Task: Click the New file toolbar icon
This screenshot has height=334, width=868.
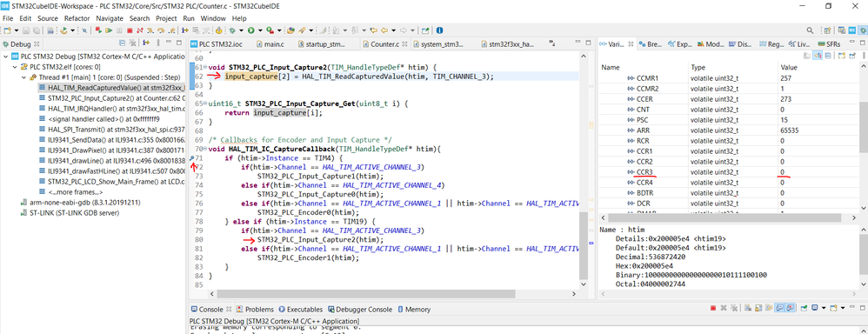Action: coord(7,30)
